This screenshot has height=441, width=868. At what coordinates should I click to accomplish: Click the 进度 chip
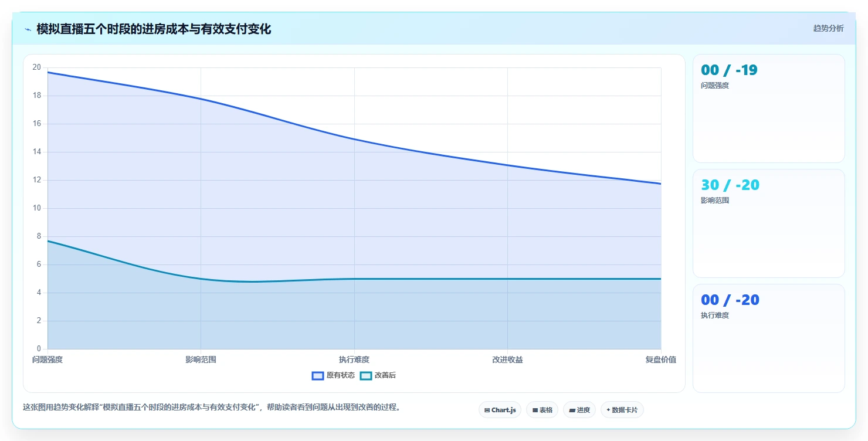tap(579, 410)
